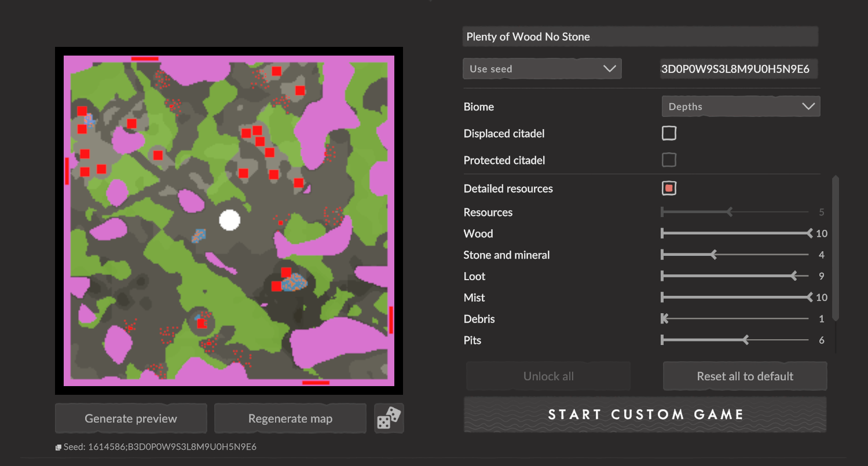
Task: Click the Debris value 1
Action: pyautogui.click(x=822, y=319)
